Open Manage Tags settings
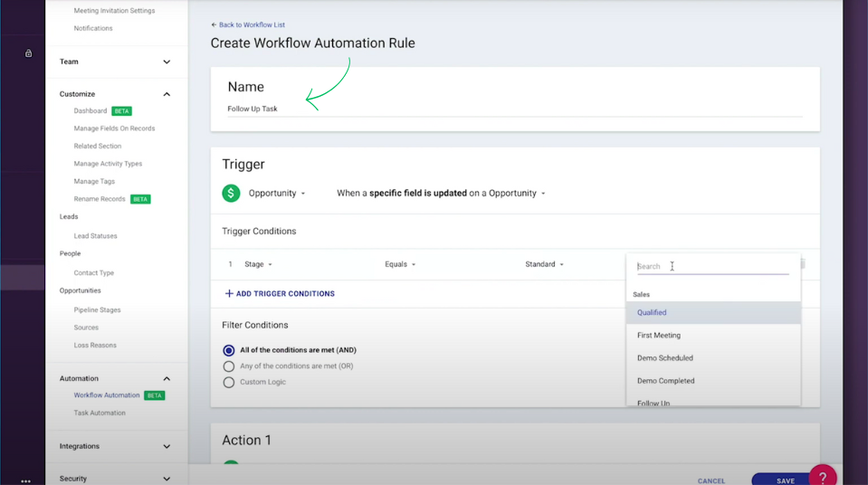 coord(95,182)
